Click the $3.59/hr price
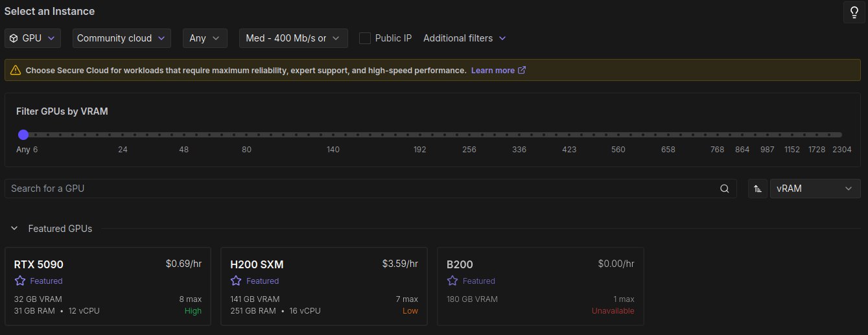This screenshot has width=868, height=335. coord(400,264)
